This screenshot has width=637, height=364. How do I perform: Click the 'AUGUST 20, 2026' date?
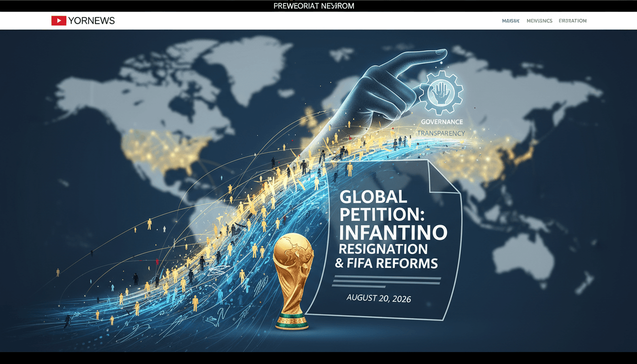(x=379, y=299)
